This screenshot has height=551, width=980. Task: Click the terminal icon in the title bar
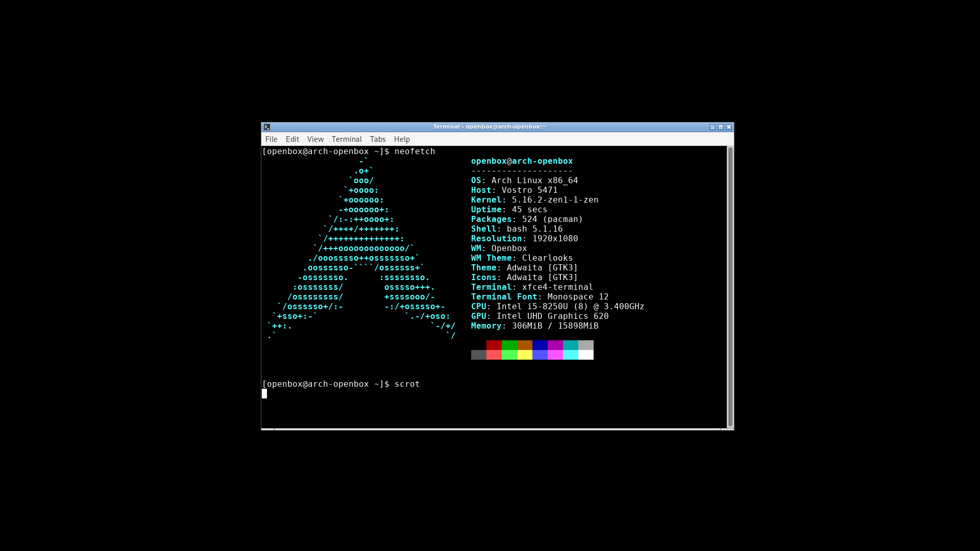coord(267,127)
